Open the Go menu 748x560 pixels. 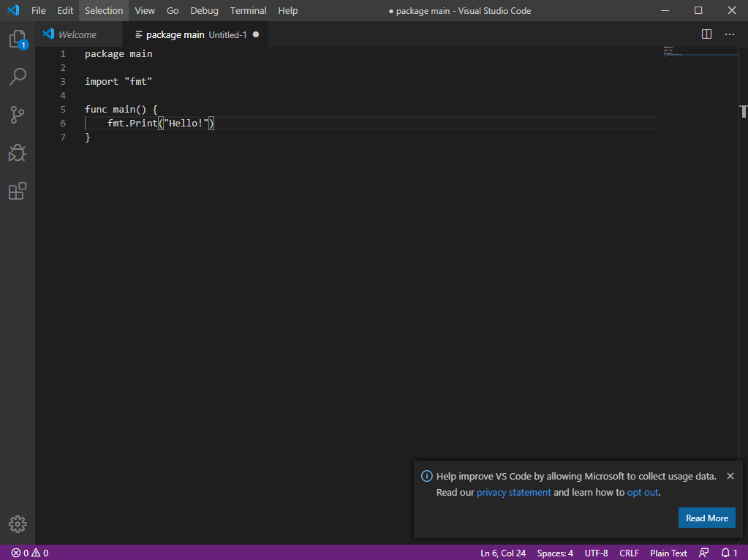click(x=173, y=10)
